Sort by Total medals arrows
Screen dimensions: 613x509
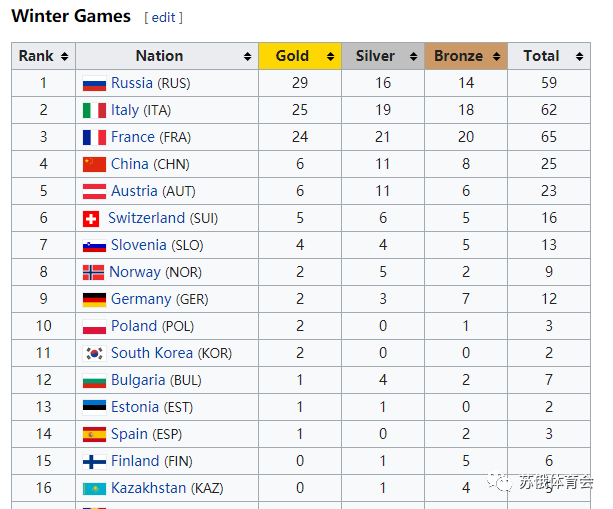579,57
